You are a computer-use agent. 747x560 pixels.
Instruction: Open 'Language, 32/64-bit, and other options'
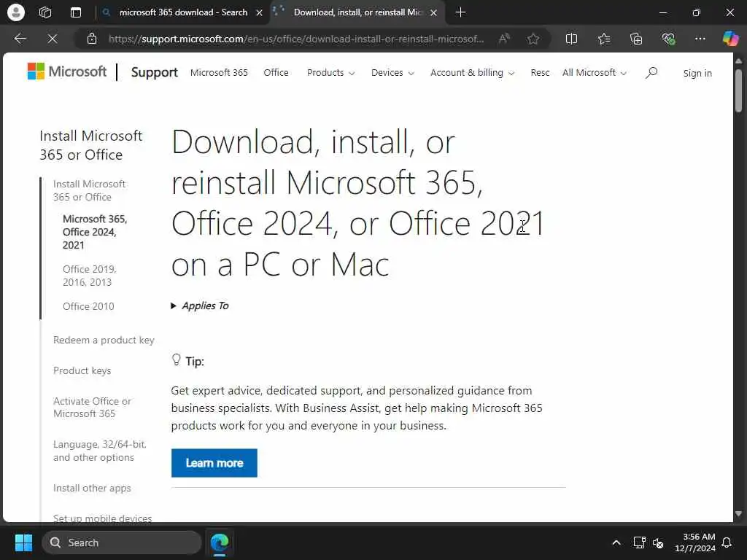pyautogui.click(x=99, y=451)
